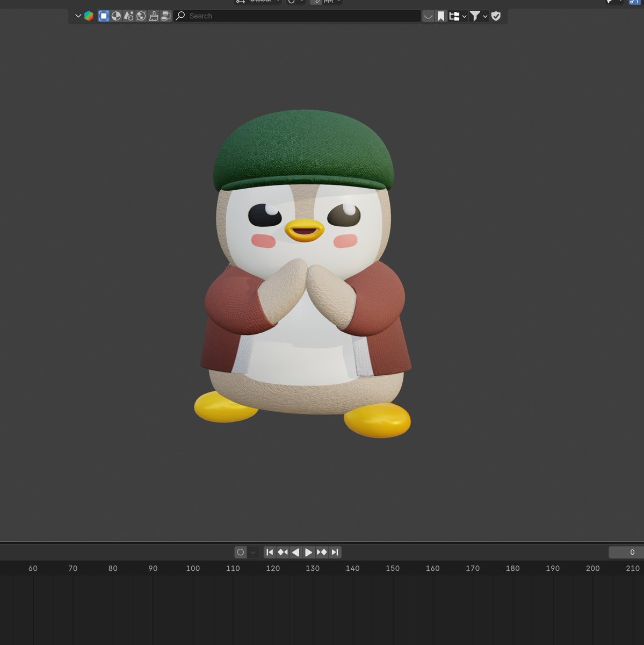This screenshot has width=644, height=645.
Task: Click the shield checkmark icon
Action: point(496,16)
